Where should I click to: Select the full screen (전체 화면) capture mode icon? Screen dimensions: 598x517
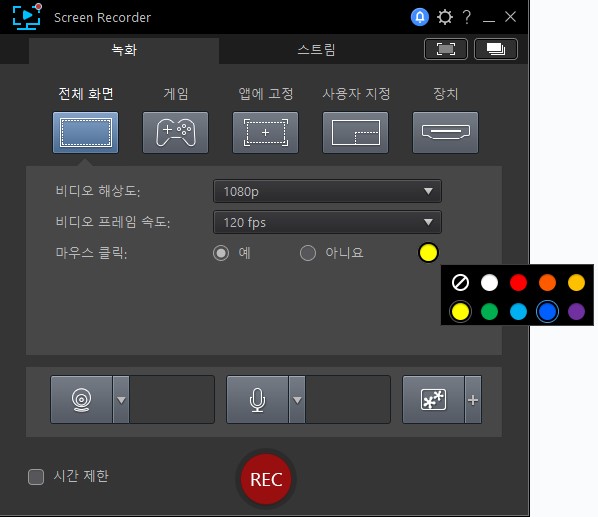(85, 132)
